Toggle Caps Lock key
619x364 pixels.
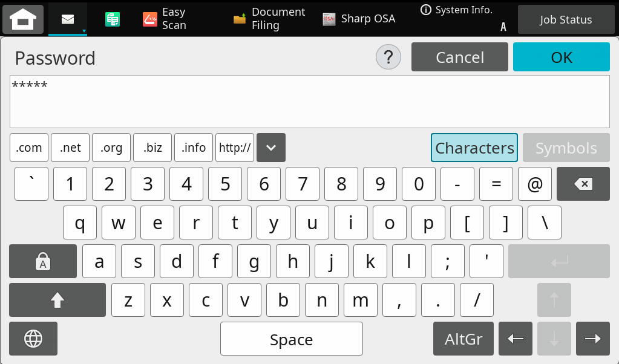43,261
